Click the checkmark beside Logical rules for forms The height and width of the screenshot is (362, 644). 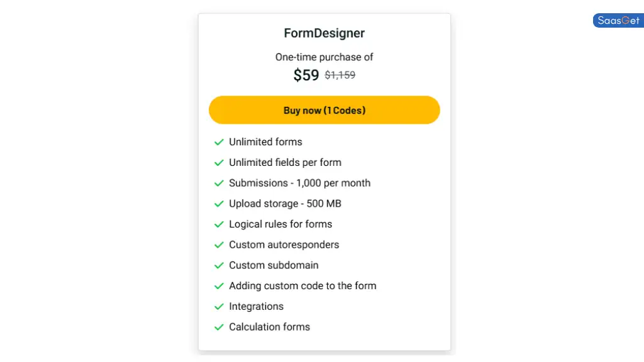pos(219,224)
